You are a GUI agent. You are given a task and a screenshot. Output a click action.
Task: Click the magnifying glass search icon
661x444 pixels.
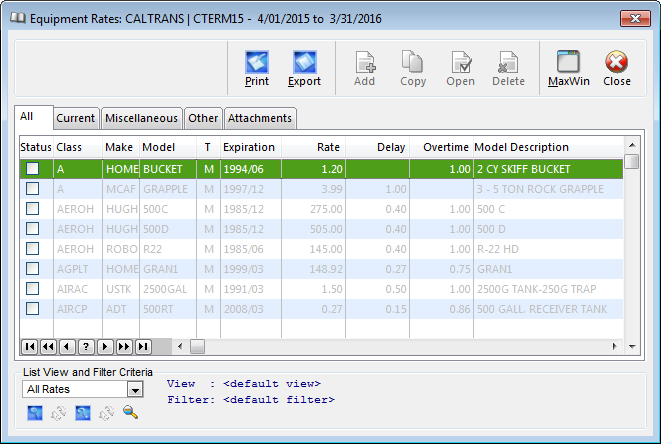130,412
